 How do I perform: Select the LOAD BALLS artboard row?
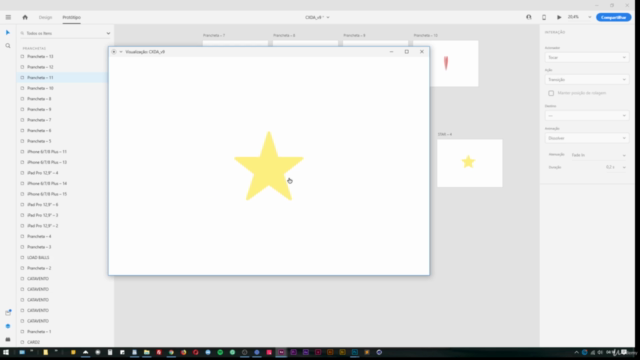click(x=62, y=258)
